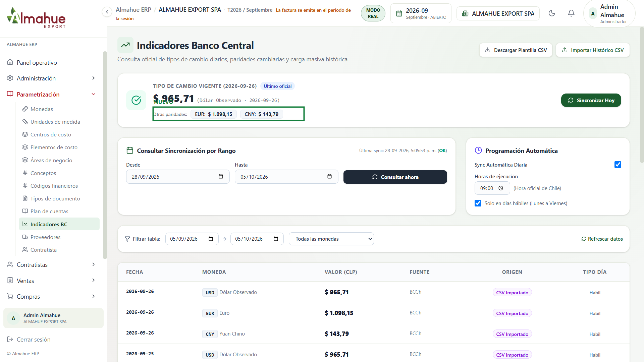Click the filter funnel icon
644x362 pixels.
[127, 239]
